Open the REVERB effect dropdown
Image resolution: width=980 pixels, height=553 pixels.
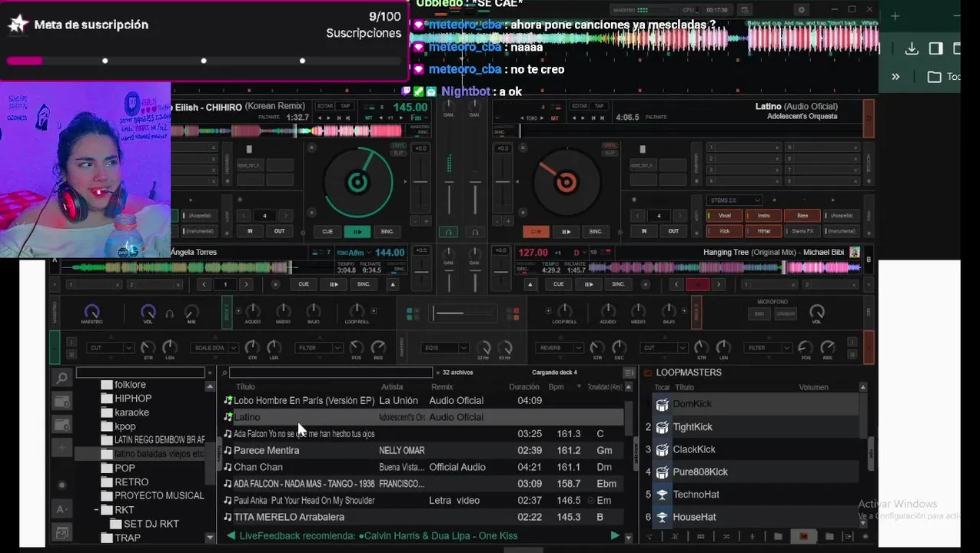(560, 348)
